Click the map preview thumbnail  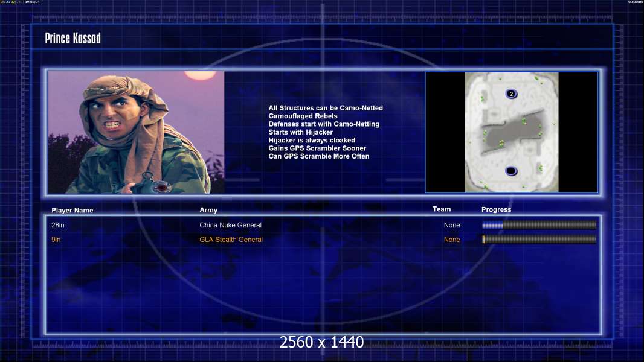pos(511,132)
